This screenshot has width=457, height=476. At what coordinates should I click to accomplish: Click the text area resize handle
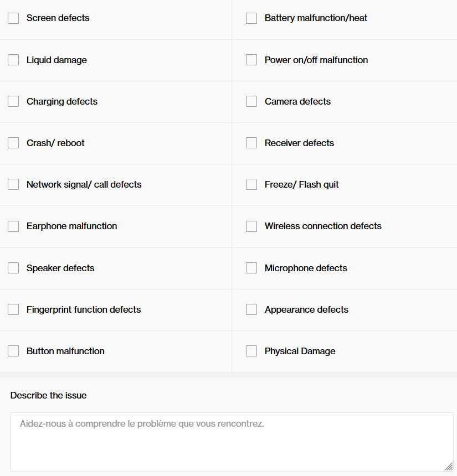449,467
